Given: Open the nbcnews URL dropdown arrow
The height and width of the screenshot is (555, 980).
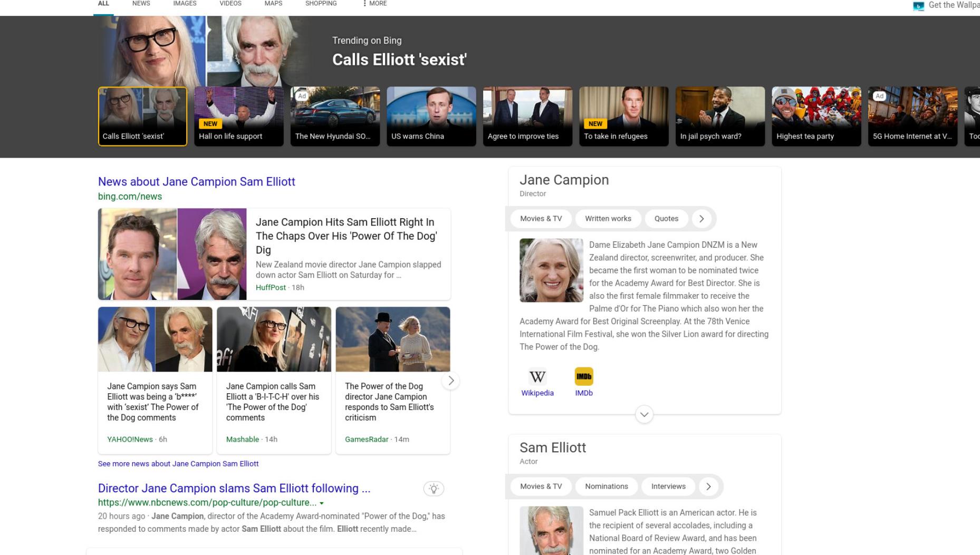Looking at the screenshot, I should coord(322,503).
